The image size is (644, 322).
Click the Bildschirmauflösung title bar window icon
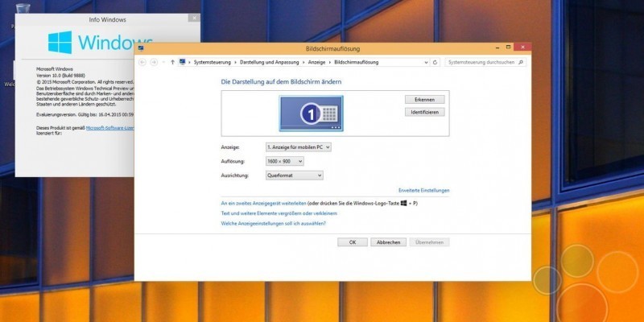[x=141, y=48]
